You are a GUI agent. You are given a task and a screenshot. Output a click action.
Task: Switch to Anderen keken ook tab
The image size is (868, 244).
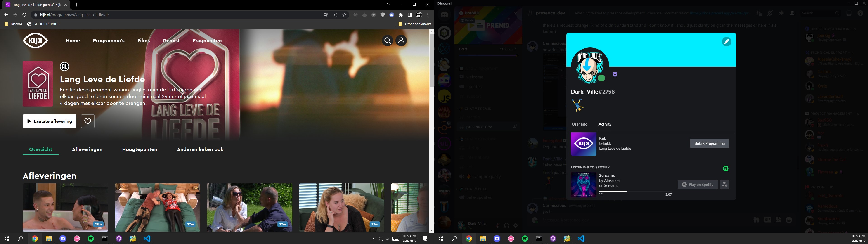point(200,149)
